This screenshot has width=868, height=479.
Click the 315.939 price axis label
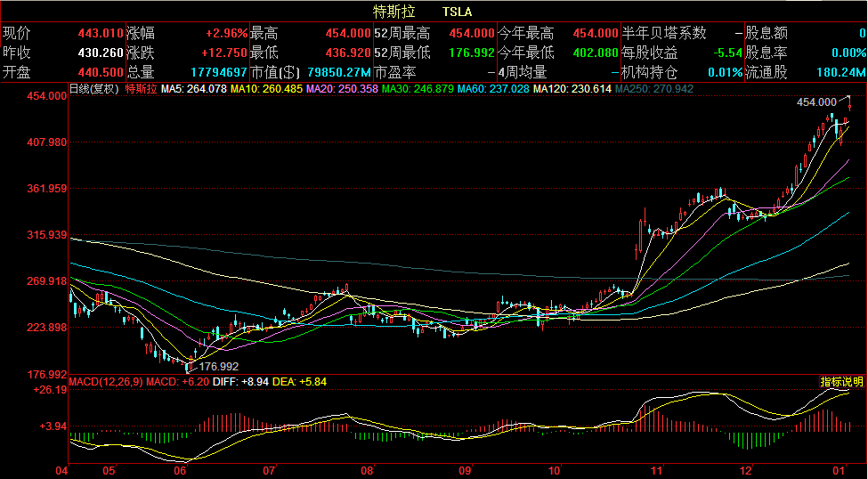point(47,235)
